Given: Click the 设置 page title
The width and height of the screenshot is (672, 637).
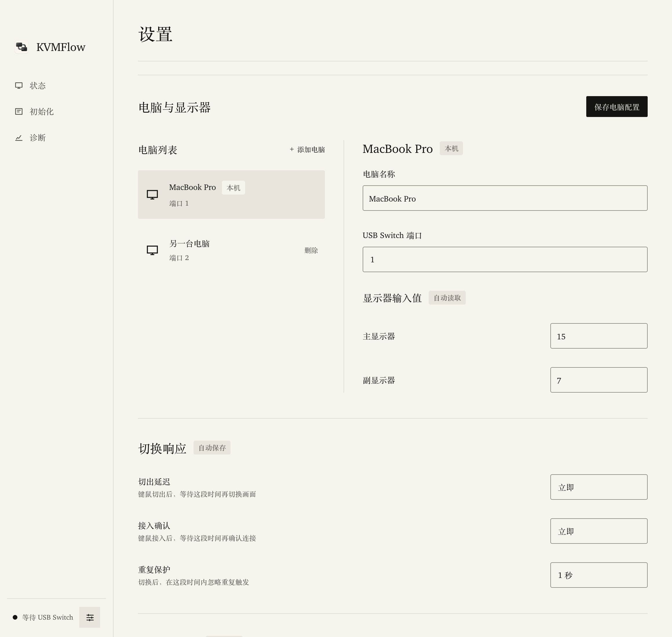Looking at the screenshot, I should pyautogui.click(x=155, y=34).
